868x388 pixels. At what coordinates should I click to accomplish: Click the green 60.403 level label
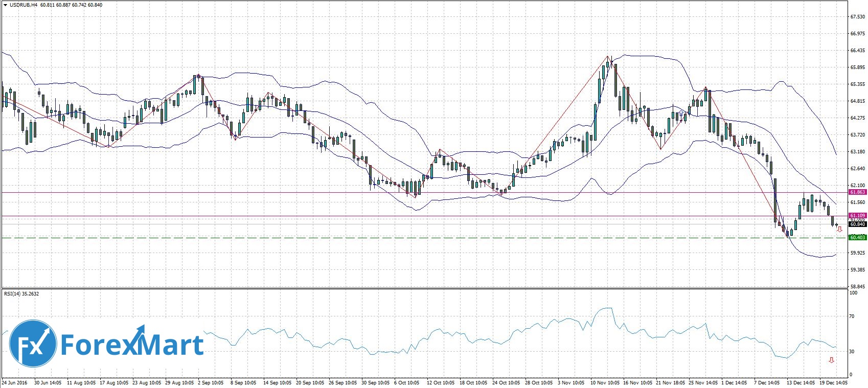pos(857,237)
